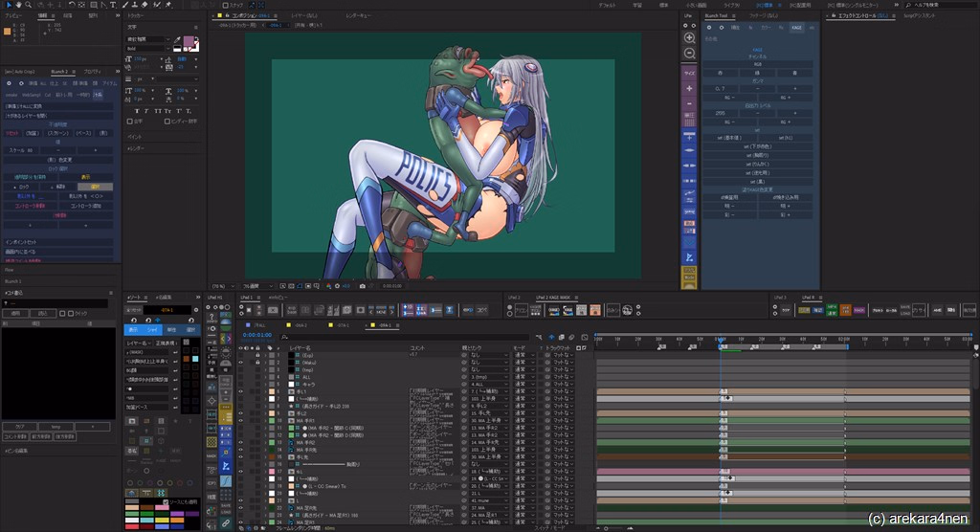This screenshot has height=532, width=980.
Task: Click the motion blur enable icon in timeline
Action: [x=571, y=338]
